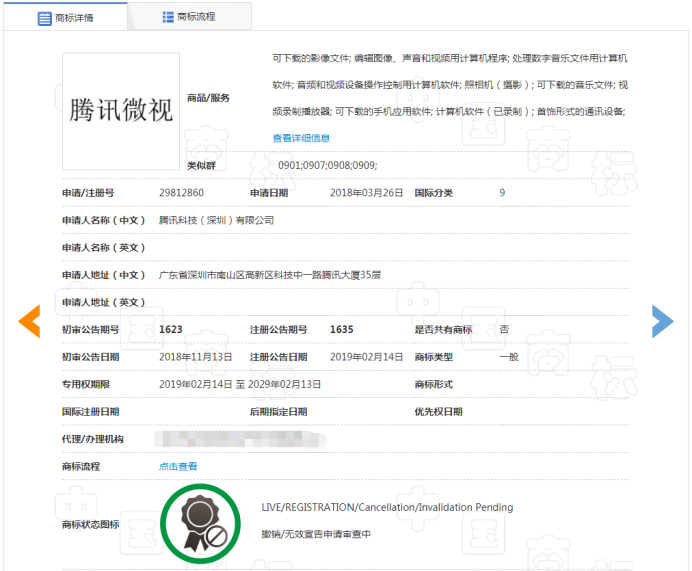The width and height of the screenshot is (692, 571).
Task: Select preliminary announcement date 2018年11月13日
Action: pyautogui.click(x=196, y=357)
